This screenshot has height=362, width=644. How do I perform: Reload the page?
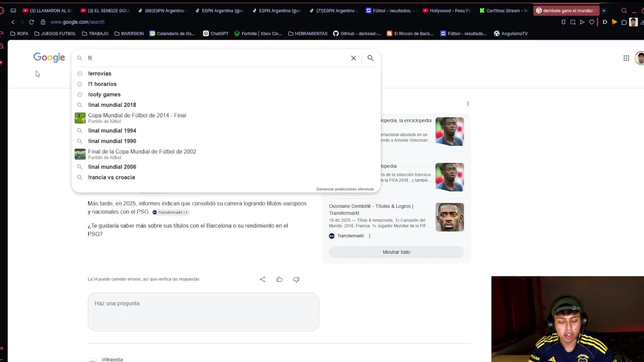click(31, 22)
